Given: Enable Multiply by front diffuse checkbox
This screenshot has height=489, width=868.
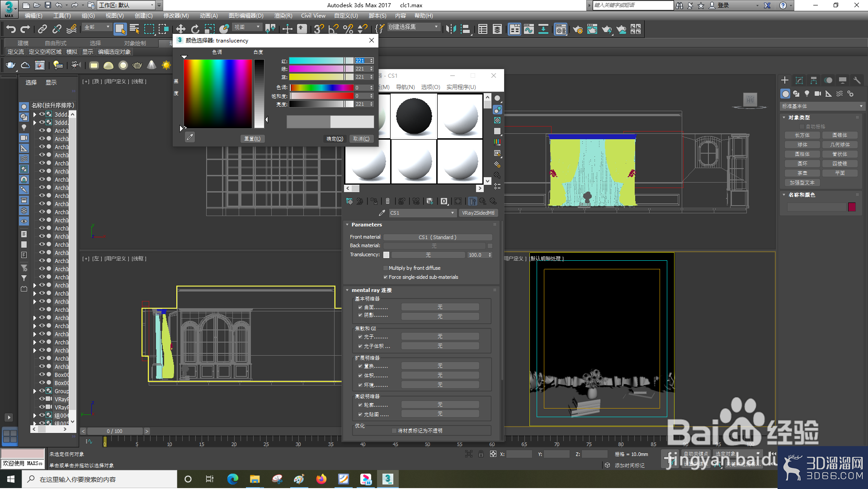Looking at the screenshot, I should pyautogui.click(x=386, y=268).
